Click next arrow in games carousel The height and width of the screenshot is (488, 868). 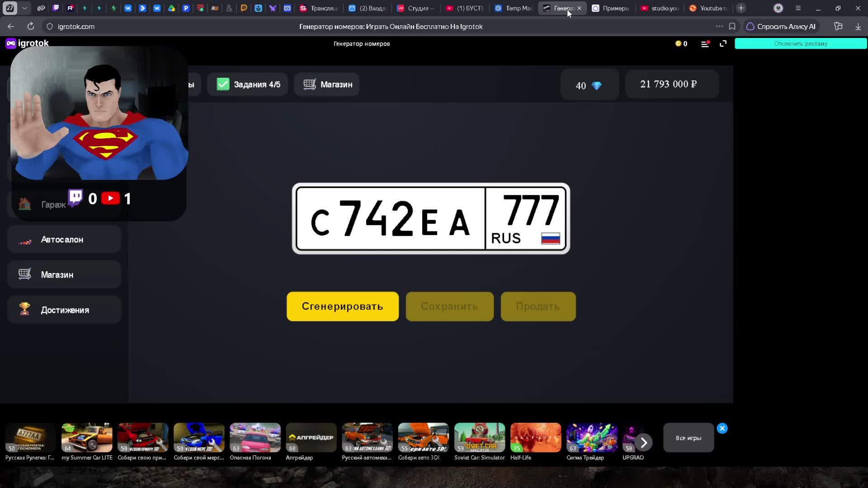[644, 442]
